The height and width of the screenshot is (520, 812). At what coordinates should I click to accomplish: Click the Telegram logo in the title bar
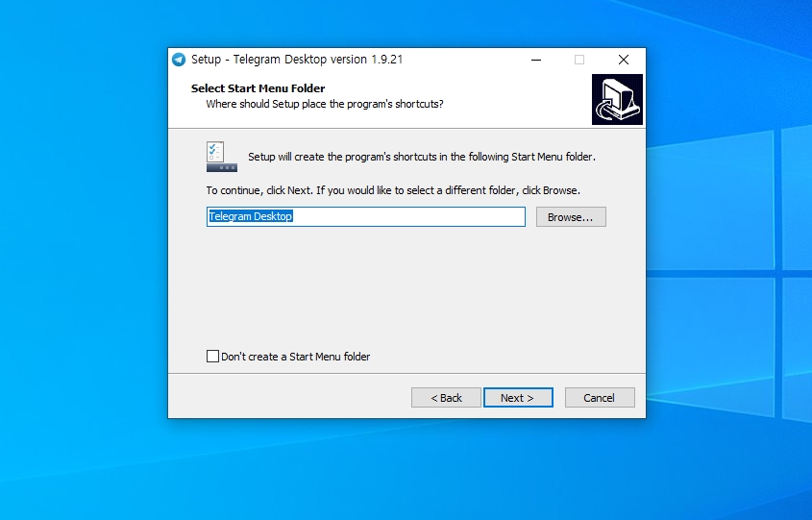[179, 60]
